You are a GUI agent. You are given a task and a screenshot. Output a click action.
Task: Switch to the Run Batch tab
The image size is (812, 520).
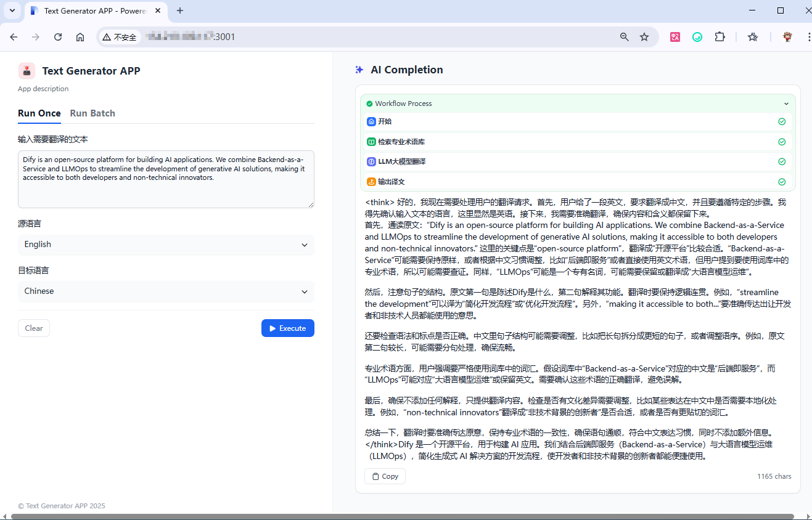click(92, 113)
